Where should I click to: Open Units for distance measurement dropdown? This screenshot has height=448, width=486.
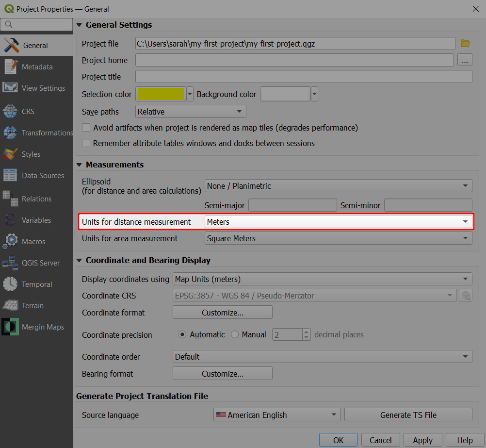click(338, 222)
